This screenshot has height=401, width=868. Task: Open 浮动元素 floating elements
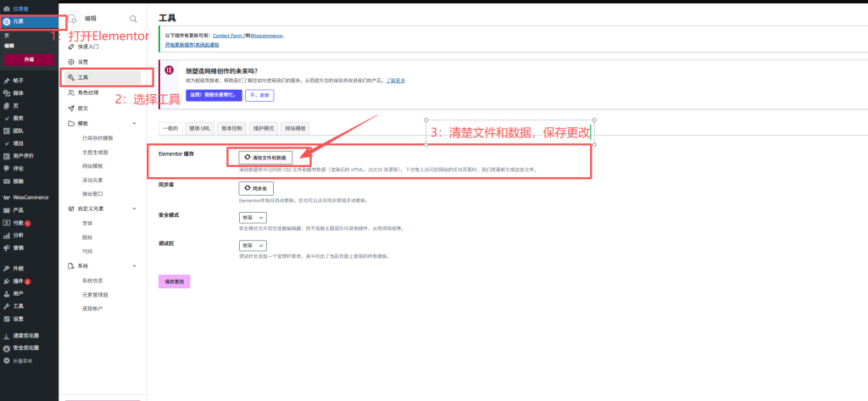pyautogui.click(x=92, y=180)
